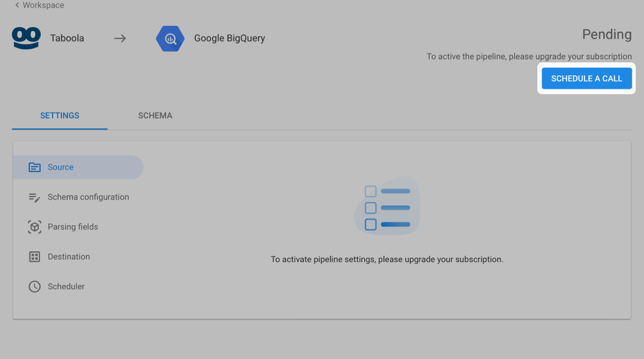
Task: Click the SCHEDULE A CALL button
Action: point(586,78)
